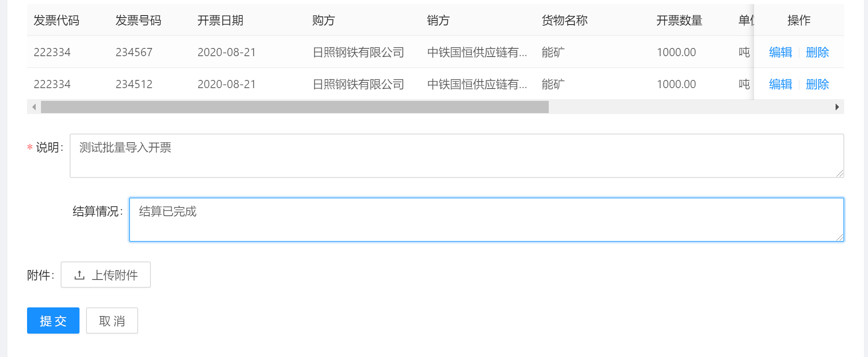The height and width of the screenshot is (357, 868).
Task: Click the right scroll arrow of table scrollbar
Action: click(x=837, y=107)
